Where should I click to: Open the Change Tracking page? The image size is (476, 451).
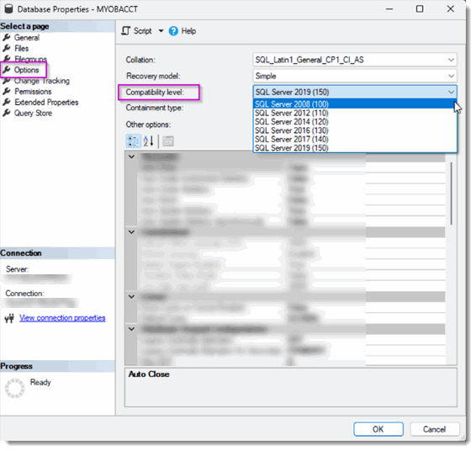(42, 81)
